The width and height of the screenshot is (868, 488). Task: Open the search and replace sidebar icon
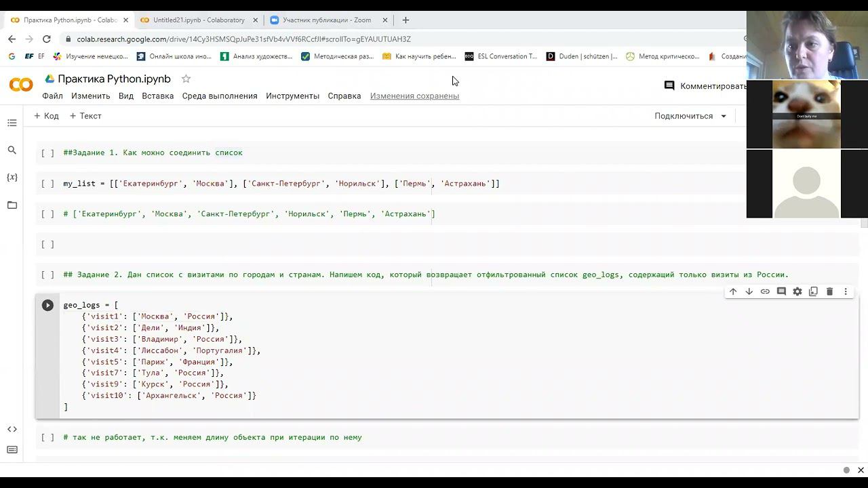pyautogui.click(x=12, y=150)
